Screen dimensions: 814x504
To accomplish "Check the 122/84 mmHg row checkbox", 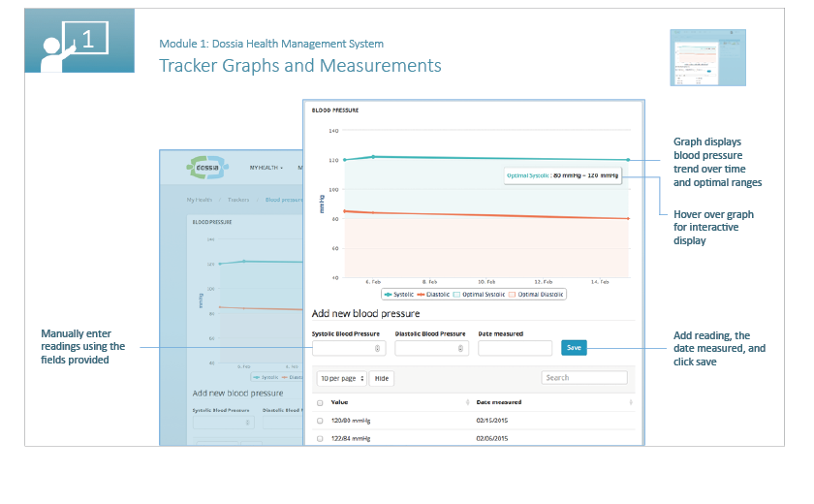I will pos(320,439).
